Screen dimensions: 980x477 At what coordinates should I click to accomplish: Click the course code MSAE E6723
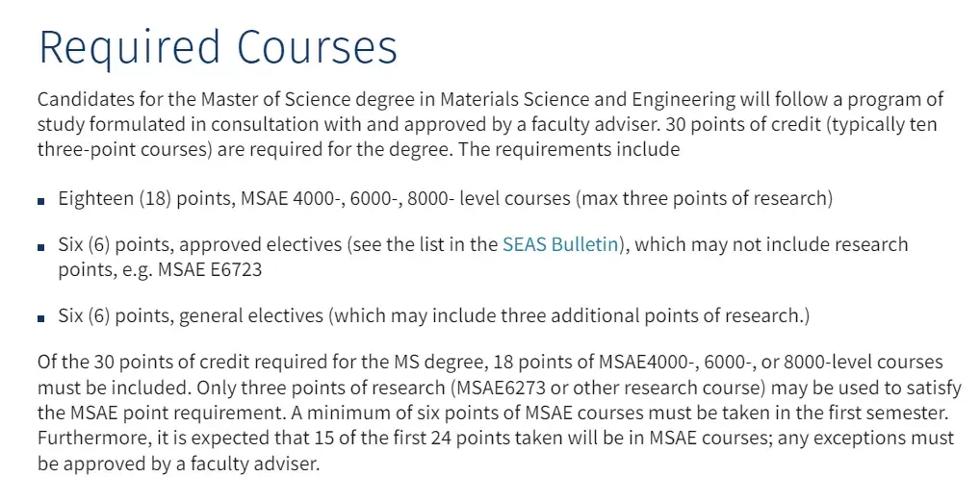(210, 270)
